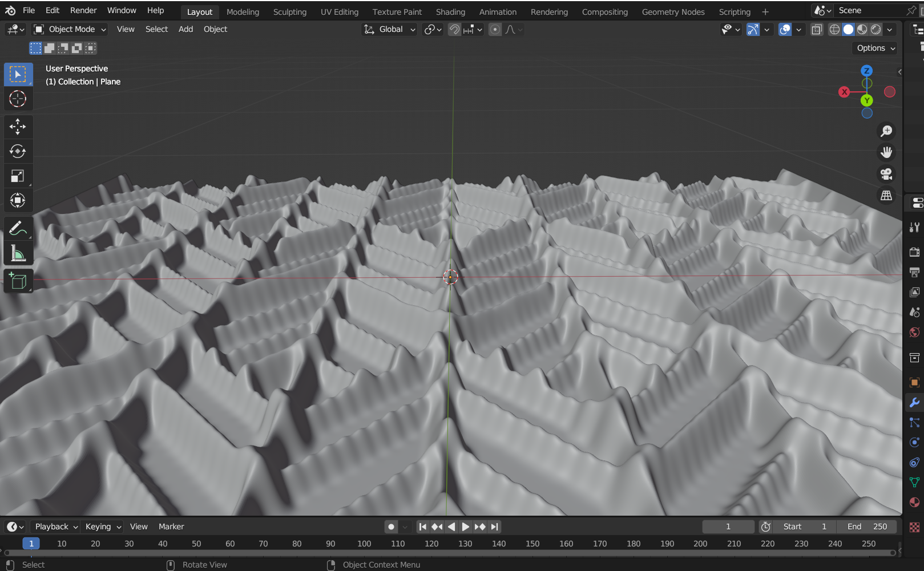This screenshot has height=571, width=924.
Task: Open the Object Mode dropdown
Action: click(x=70, y=29)
